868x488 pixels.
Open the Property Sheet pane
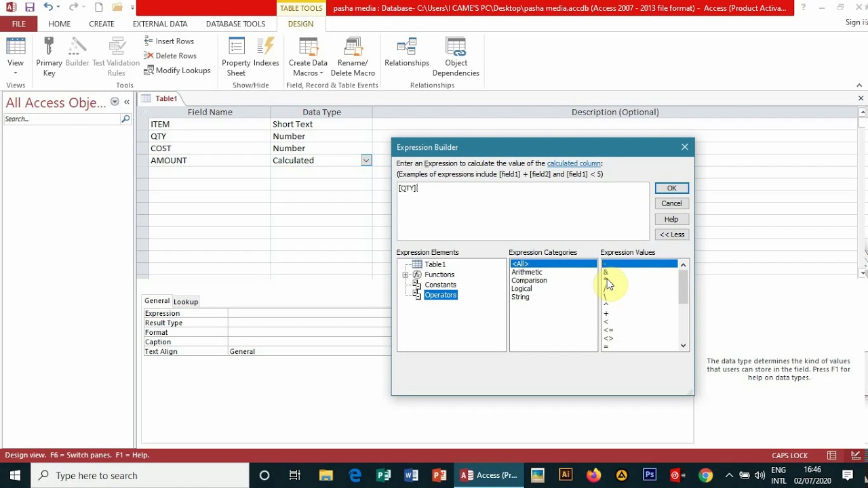pos(236,57)
